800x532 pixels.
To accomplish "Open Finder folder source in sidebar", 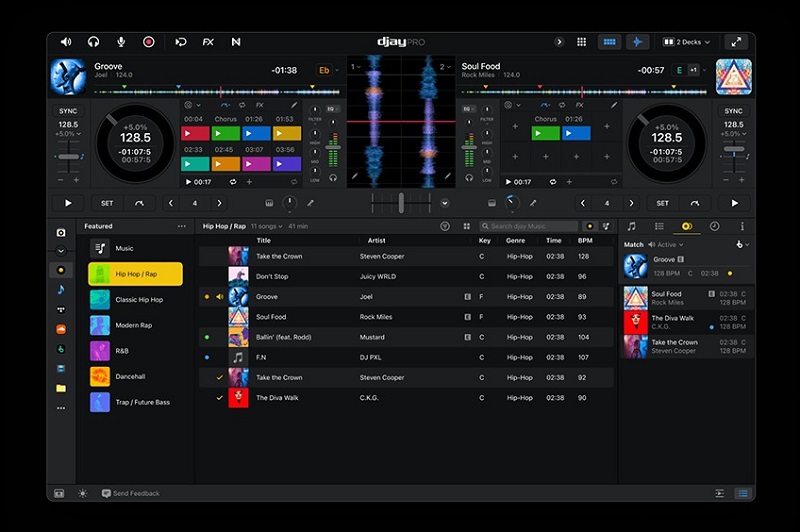I will pos(61,388).
